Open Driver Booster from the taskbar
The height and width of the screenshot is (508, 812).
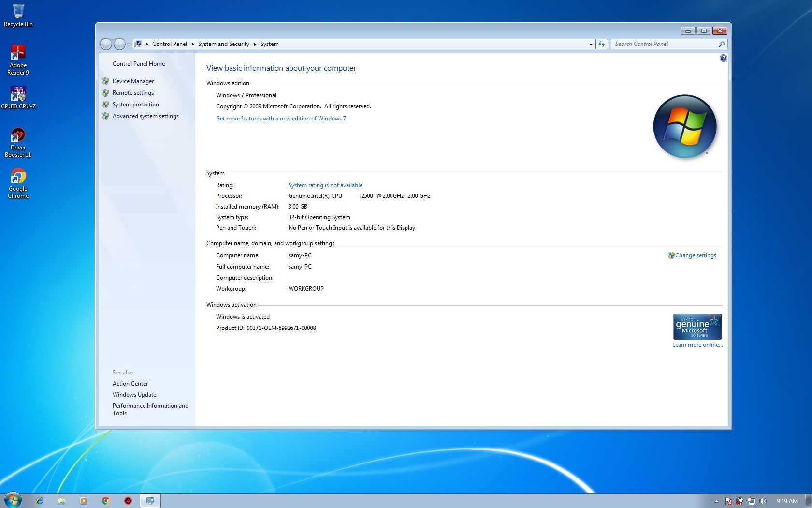(128, 501)
